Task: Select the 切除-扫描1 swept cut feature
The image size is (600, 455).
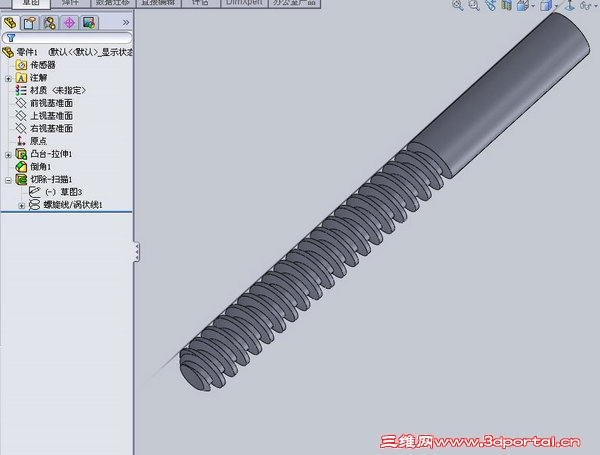Action: tap(44, 179)
